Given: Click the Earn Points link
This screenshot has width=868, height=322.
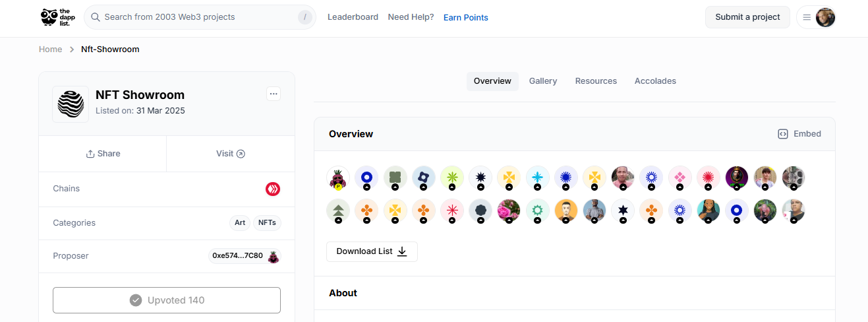Looking at the screenshot, I should (x=466, y=18).
